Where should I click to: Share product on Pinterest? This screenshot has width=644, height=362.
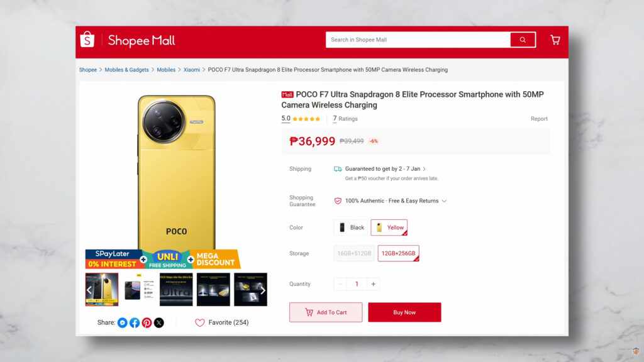tap(147, 322)
